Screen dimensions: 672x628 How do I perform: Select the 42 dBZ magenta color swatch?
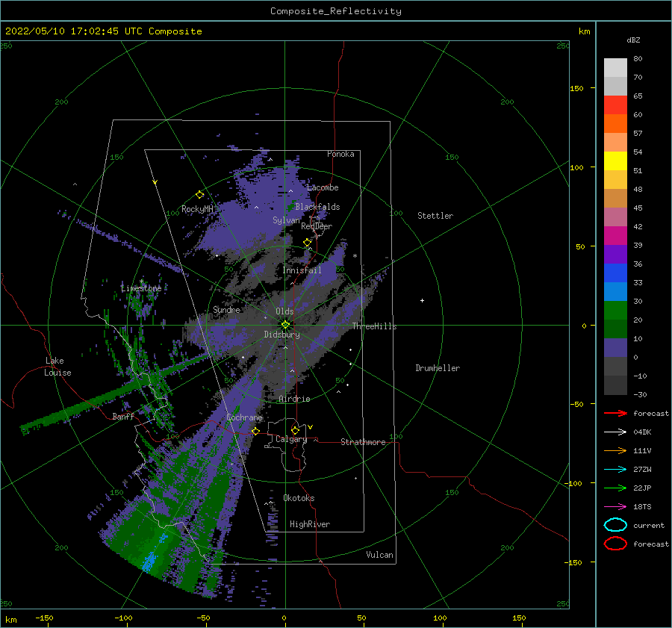(615, 235)
